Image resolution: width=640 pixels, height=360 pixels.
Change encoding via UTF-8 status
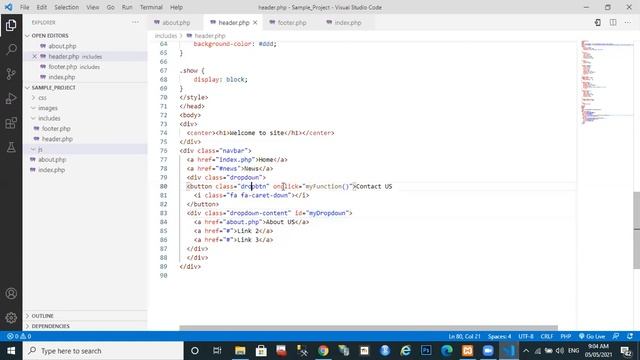pos(526,336)
